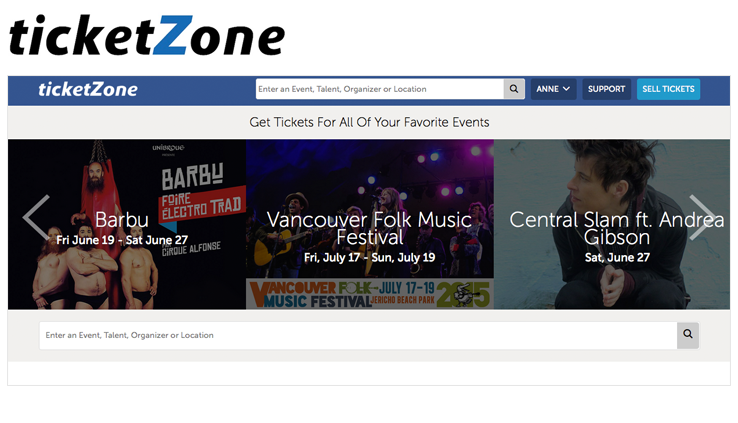Click the large ticketZone logo at top
This screenshot has height=423, width=738.
[147, 35]
